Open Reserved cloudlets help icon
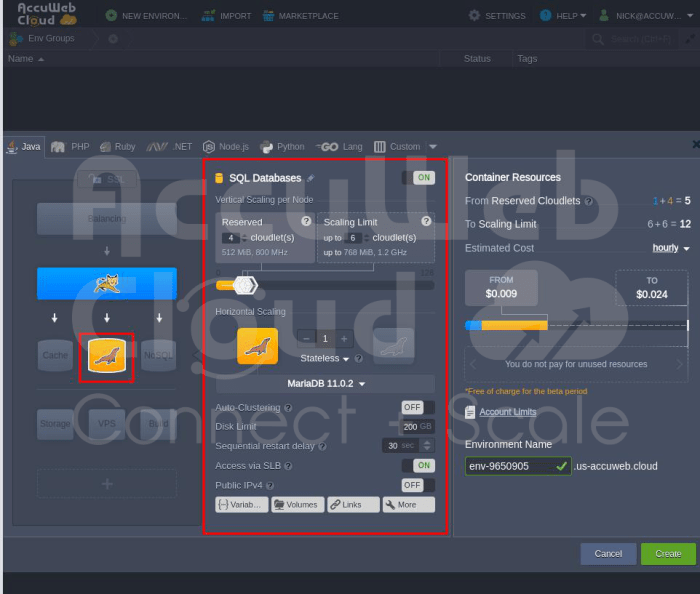The image size is (700, 594). click(x=306, y=221)
